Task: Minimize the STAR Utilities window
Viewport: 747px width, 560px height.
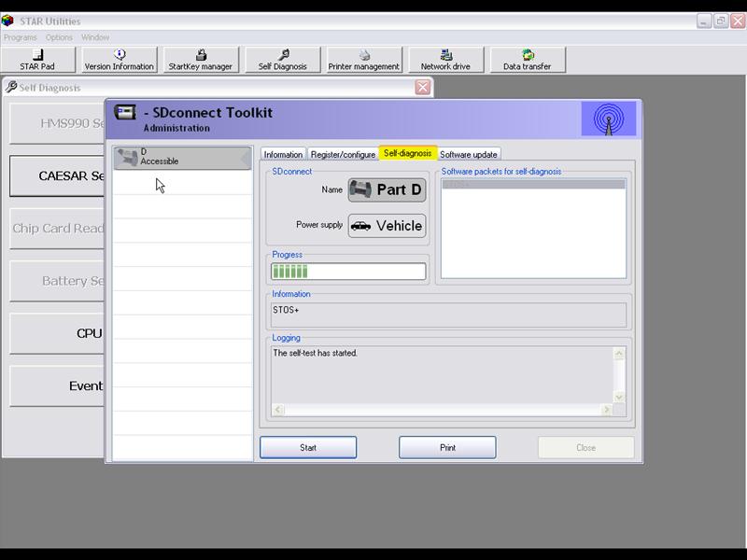Action: [x=704, y=21]
